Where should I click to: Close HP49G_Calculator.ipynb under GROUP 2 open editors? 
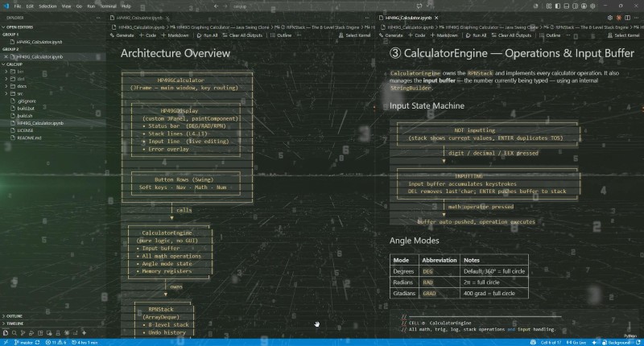pos(6,56)
